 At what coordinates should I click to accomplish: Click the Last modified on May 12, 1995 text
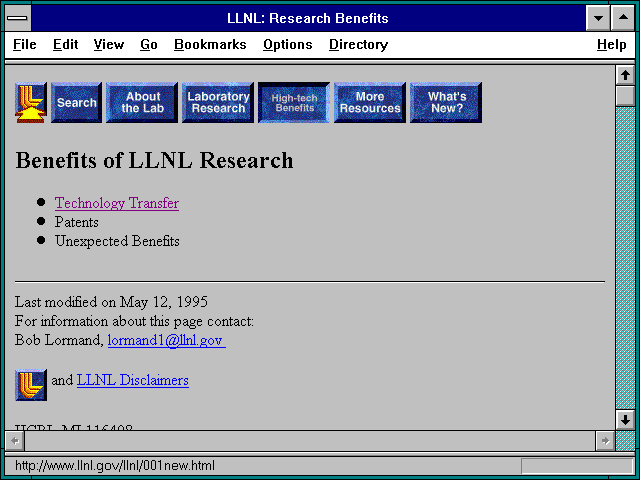tap(111, 302)
